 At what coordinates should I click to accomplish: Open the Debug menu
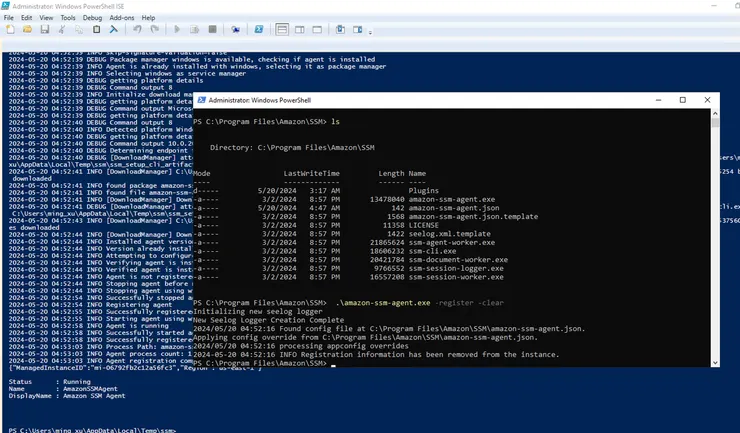click(92, 17)
